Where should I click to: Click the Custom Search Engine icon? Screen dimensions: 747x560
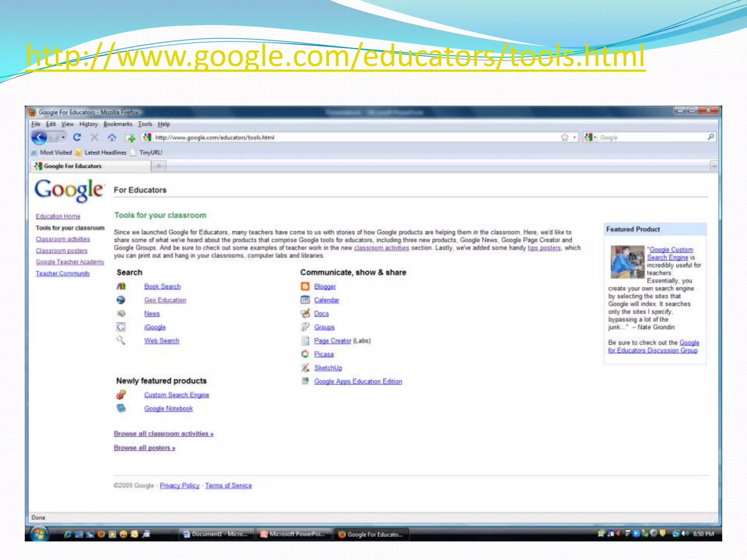coord(121,395)
